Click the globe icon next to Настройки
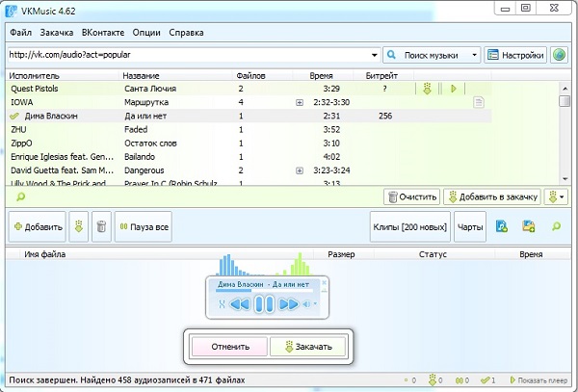 point(559,55)
